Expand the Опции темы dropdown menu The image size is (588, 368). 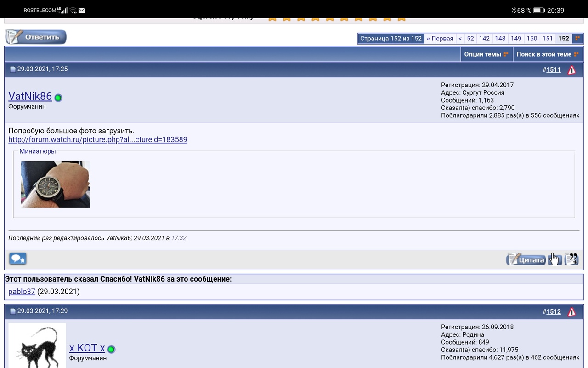[x=486, y=54]
